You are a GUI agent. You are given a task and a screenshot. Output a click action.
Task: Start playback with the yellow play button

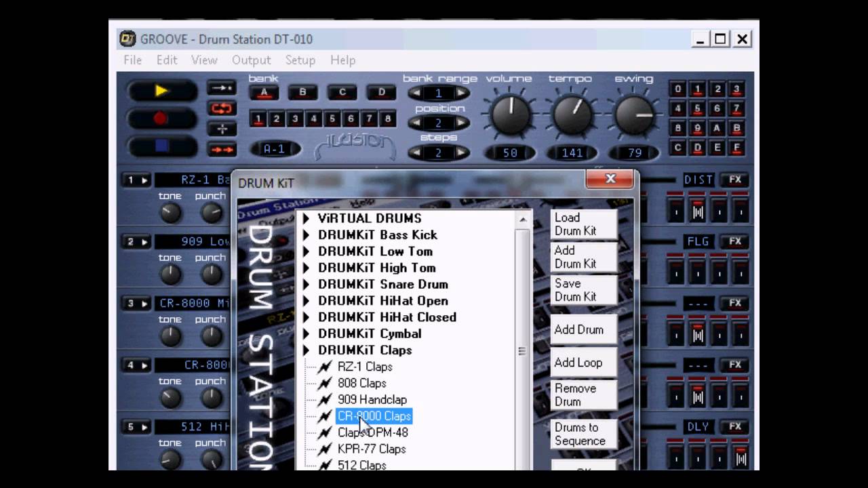pos(161,90)
